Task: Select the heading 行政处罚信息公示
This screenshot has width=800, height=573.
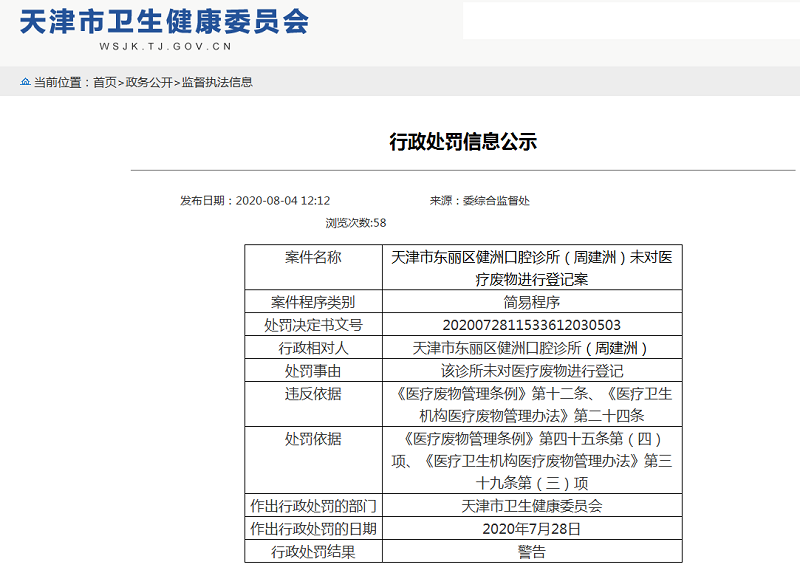Action: tap(463, 141)
